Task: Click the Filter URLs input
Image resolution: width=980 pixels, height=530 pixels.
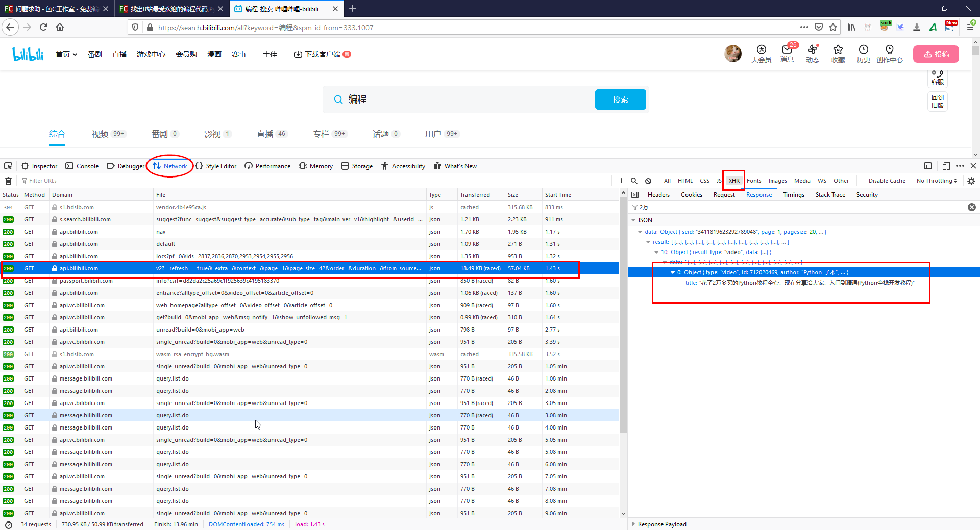Action: point(316,181)
